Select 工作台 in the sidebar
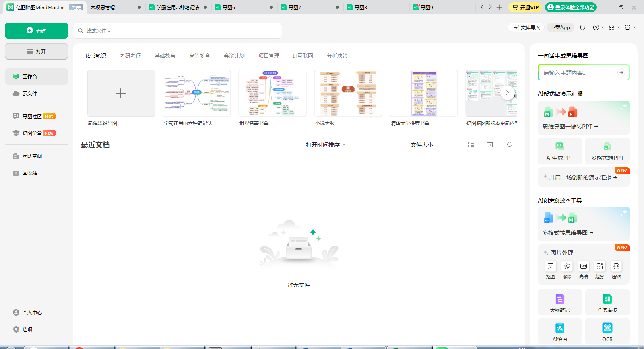 [36, 76]
